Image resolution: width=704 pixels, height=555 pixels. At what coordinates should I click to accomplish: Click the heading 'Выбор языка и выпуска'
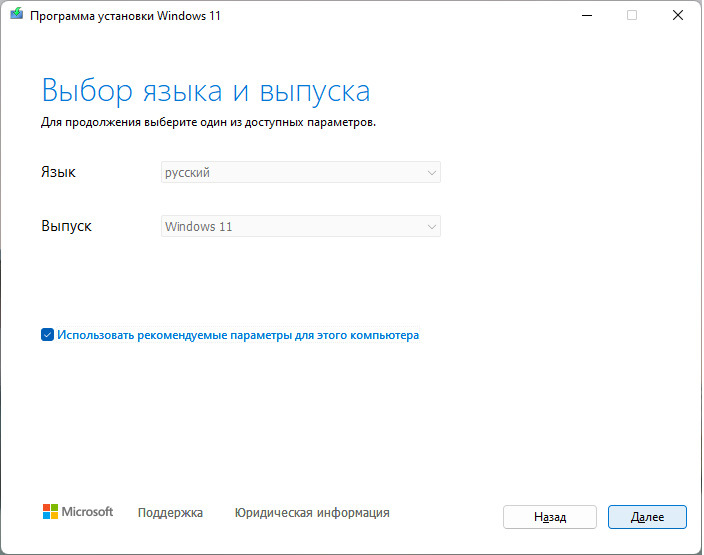pos(206,91)
